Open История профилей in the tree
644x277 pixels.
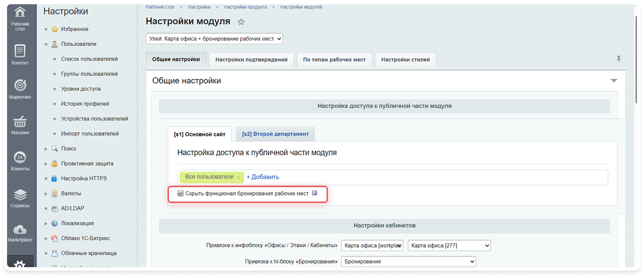point(85,104)
